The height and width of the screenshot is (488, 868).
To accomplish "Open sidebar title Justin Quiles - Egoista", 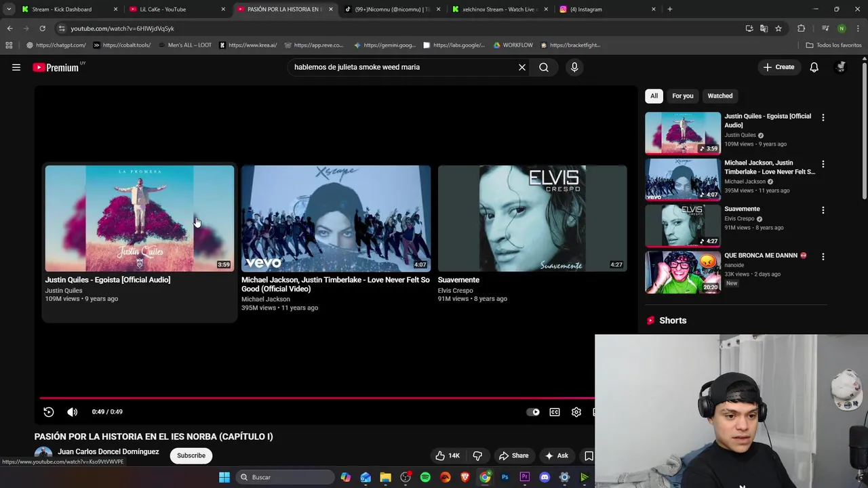I will 768,121.
